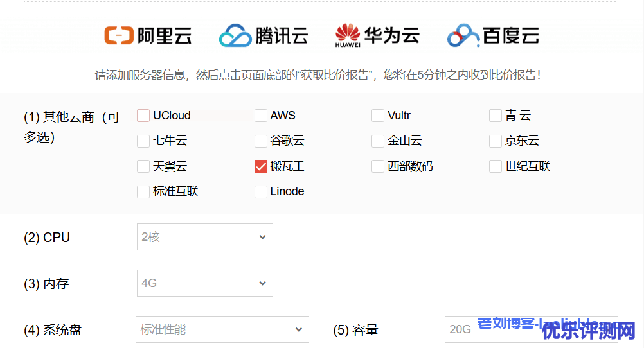Tick the 谷歌云 checkbox
Image resolution: width=644 pixels, height=348 pixels.
261,141
